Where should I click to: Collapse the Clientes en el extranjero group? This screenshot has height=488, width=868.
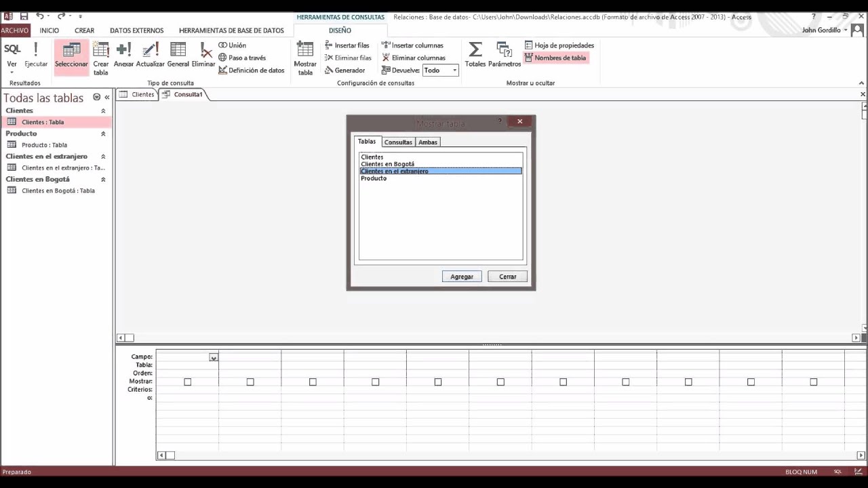click(103, 157)
